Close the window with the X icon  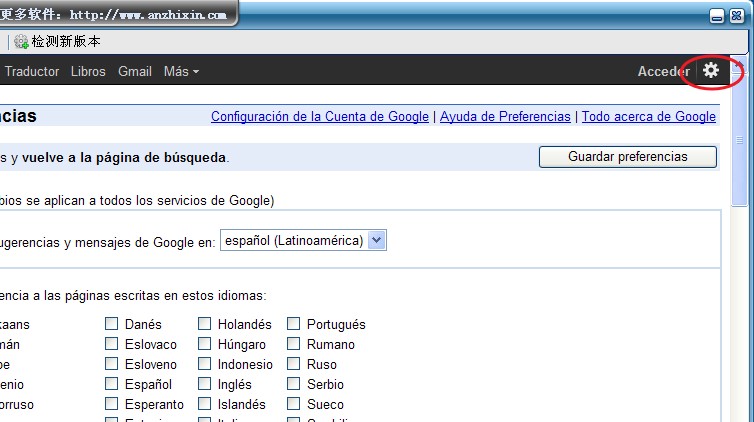coord(737,16)
